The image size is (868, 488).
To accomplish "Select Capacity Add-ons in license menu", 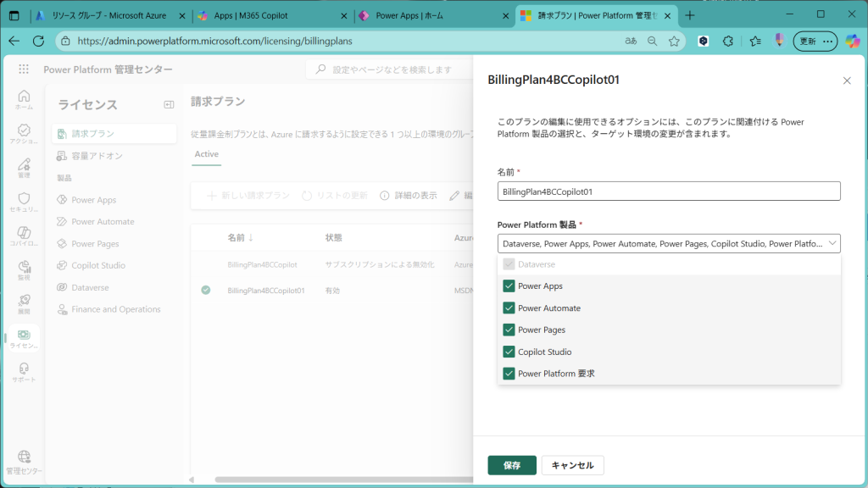I will click(97, 156).
